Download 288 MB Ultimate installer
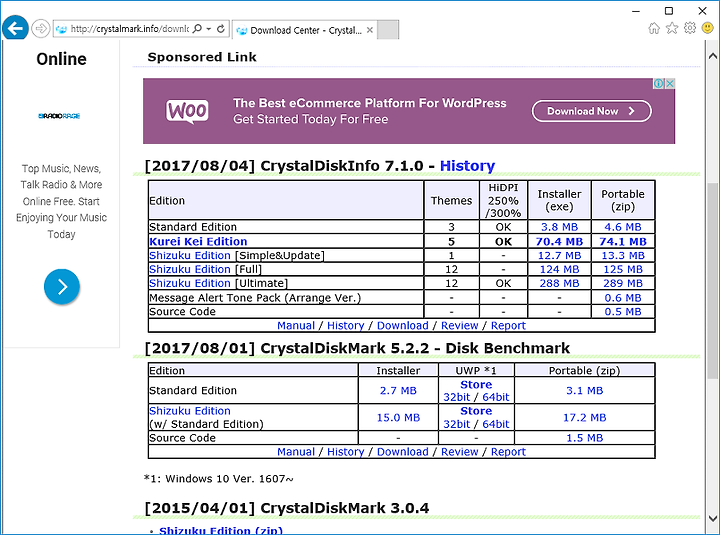The height and width of the screenshot is (535, 720). (559, 283)
